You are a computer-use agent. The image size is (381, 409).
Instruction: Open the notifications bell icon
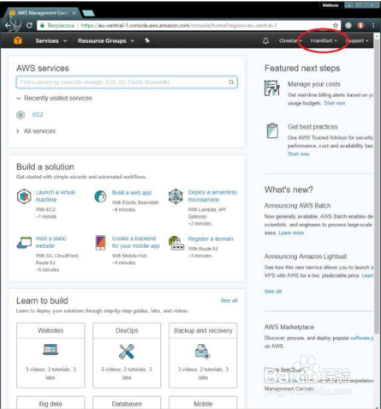[x=266, y=41]
